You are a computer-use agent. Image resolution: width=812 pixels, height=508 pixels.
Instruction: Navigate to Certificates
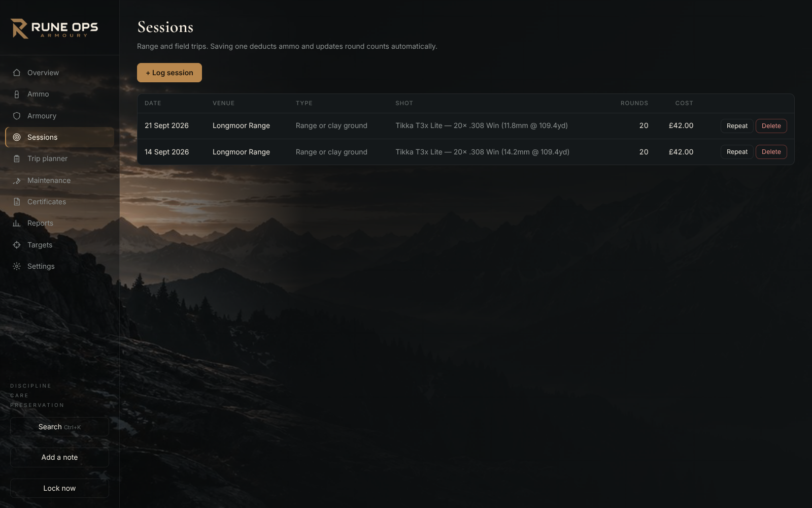click(x=59, y=202)
